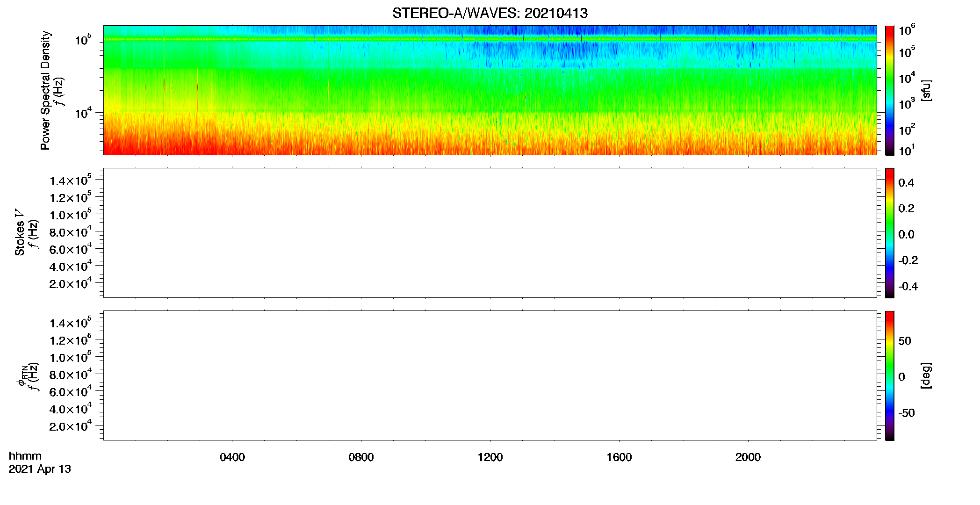
Task: Click the 0.4 tick on Stokes color bar
Action: 907,183
